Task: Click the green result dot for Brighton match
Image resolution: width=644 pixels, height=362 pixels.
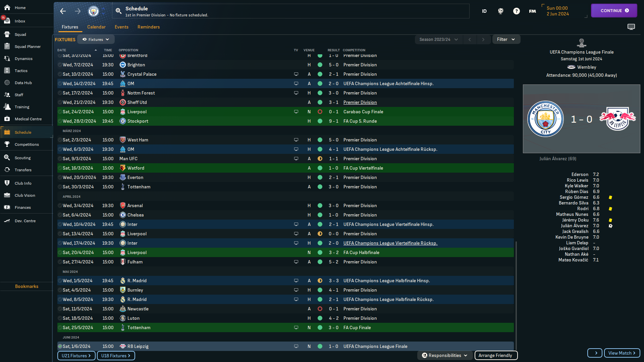Action: [320, 65]
